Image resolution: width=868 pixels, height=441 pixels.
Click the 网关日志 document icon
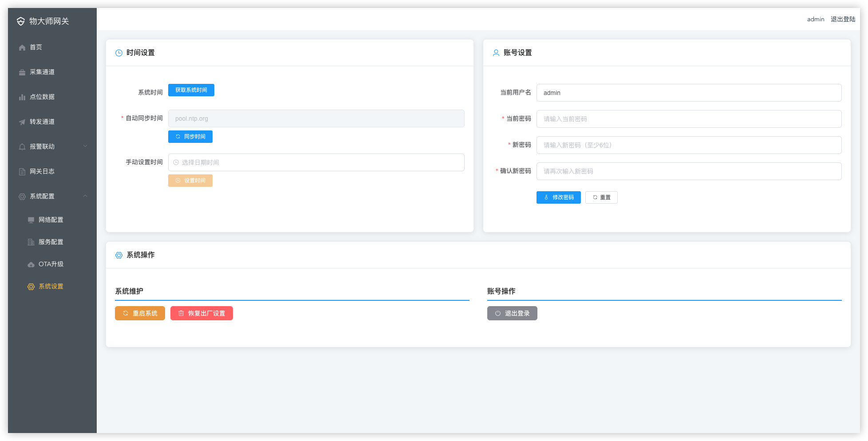[22, 172]
